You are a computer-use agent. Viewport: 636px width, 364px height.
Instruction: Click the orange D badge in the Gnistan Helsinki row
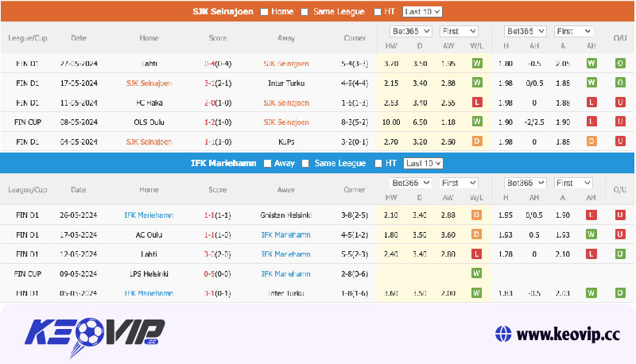click(477, 215)
